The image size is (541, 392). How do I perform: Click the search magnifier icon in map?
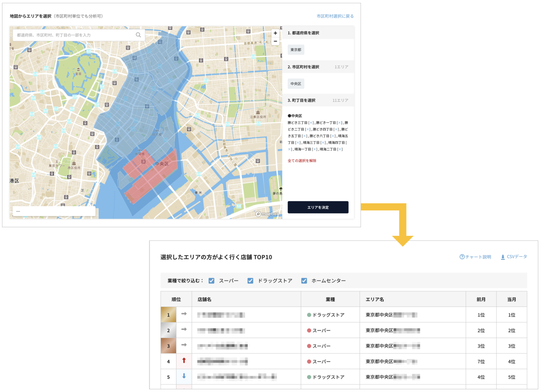[x=138, y=35]
